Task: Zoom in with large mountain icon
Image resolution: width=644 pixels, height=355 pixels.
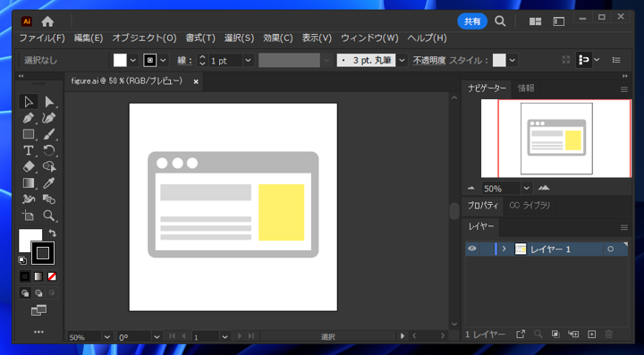Action: [544, 188]
